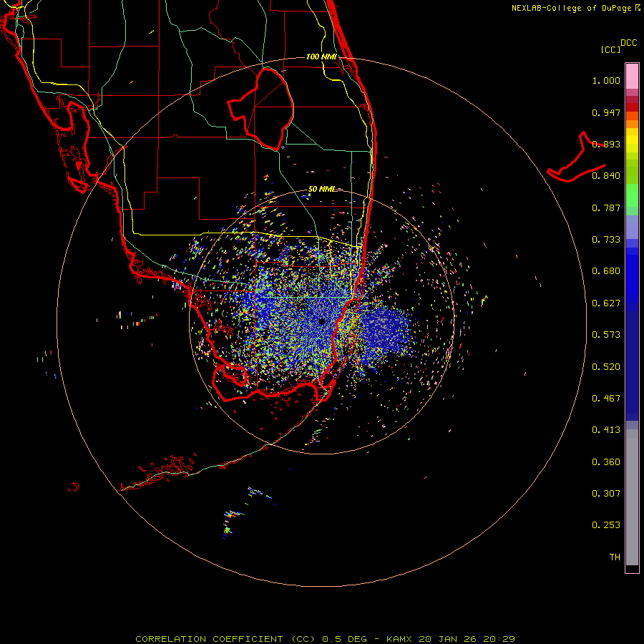Viewport: 644px width, 644px height.
Task: Click the 20:29 timestamp
Action: (499, 639)
